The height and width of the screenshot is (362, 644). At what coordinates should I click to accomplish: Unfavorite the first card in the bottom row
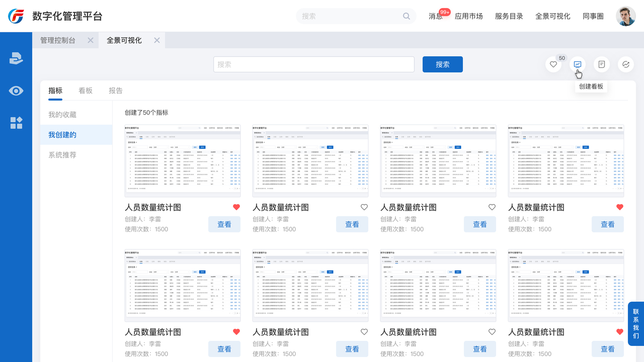[237, 332]
